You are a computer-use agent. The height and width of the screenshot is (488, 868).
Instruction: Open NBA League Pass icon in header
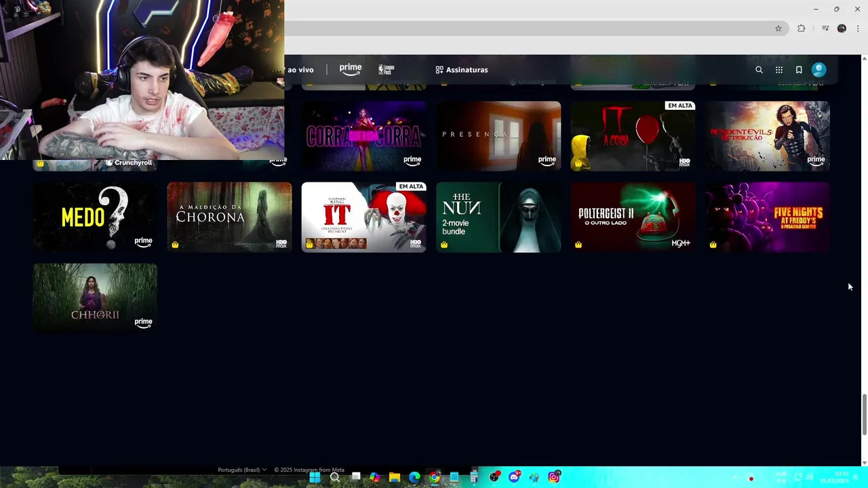click(x=386, y=69)
